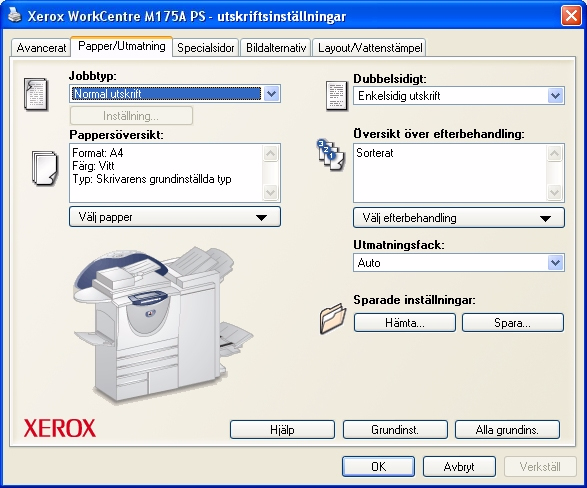Click the Verkställ button
This screenshot has height=488, width=587.
click(540, 466)
